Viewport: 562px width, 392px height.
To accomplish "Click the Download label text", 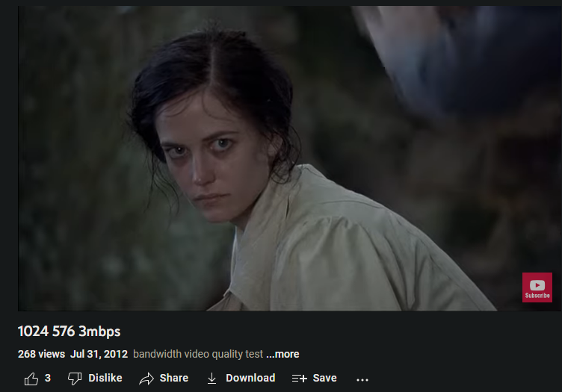I will tap(250, 378).
